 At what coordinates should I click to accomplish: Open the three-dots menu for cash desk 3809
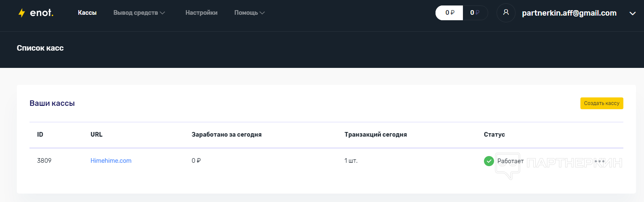(x=599, y=161)
